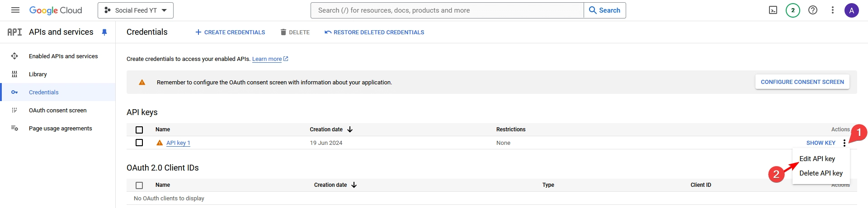
Task: Click the Library grid icon in sidebar
Action: coord(14,74)
